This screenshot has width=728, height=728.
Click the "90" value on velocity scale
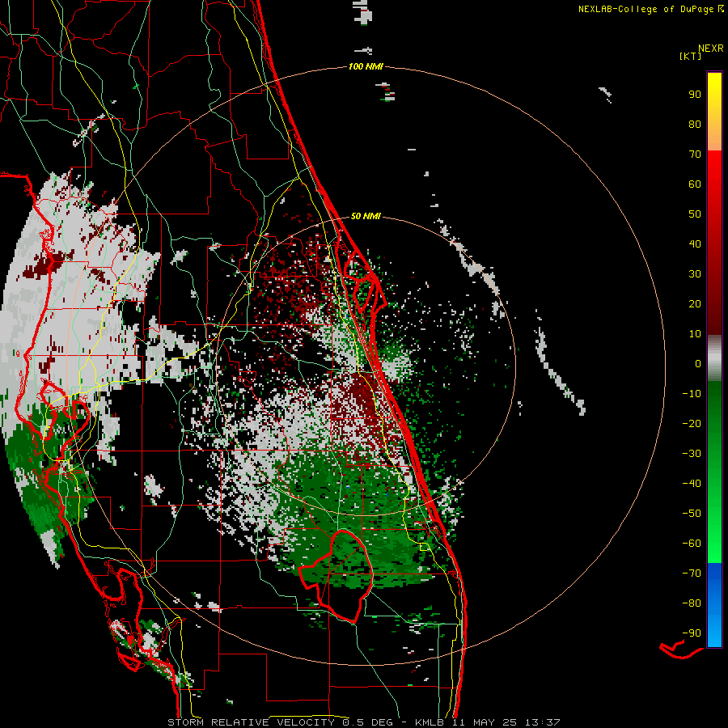point(695,95)
